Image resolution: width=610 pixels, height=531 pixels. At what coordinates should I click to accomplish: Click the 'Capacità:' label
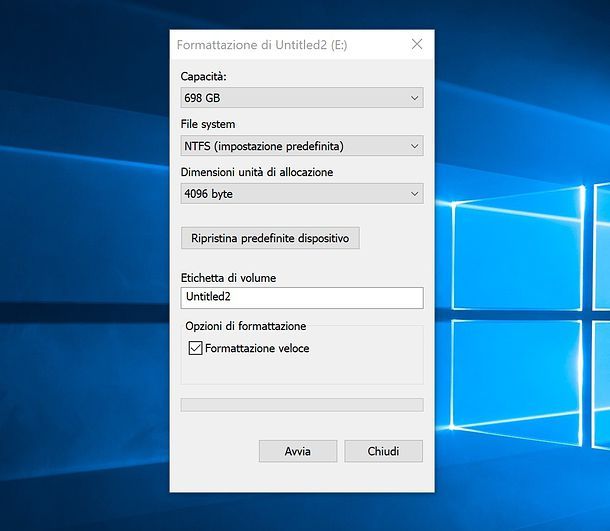pos(203,77)
